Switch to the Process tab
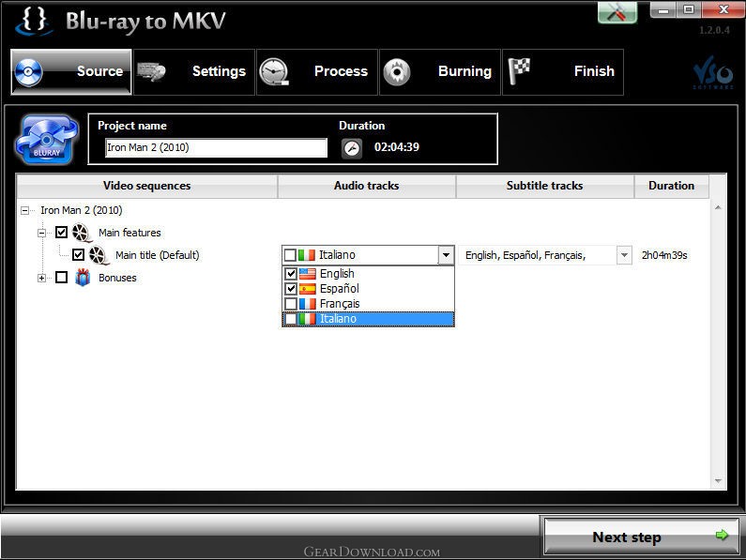This screenshot has height=560, width=746. coord(317,72)
